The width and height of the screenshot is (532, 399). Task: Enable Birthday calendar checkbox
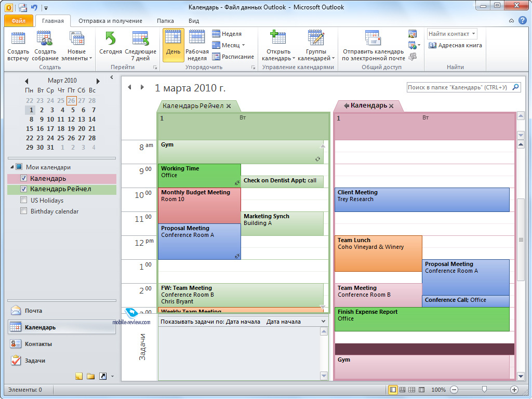(x=23, y=211)
